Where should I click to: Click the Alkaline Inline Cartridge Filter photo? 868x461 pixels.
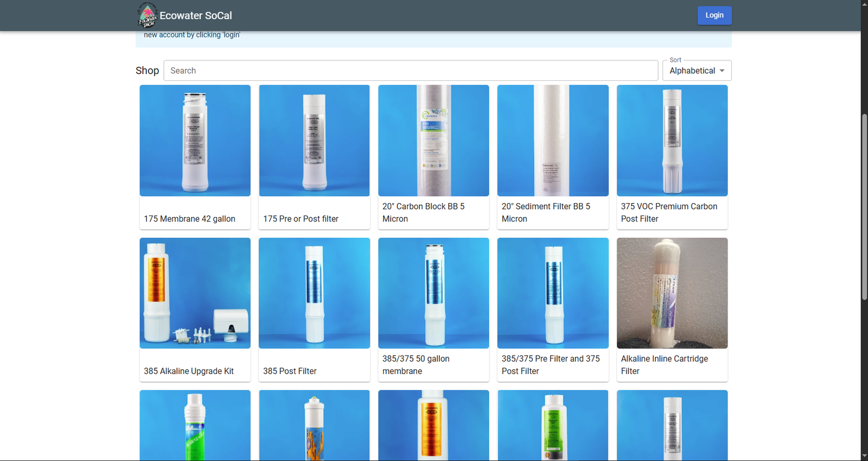pos(672,293)
